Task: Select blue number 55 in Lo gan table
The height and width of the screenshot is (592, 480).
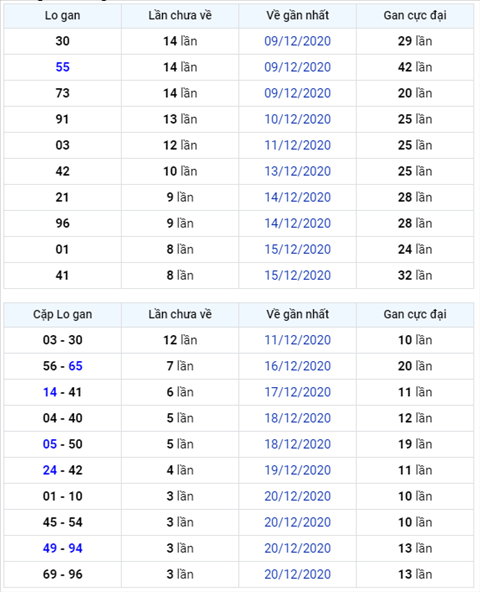Action: 62,67
